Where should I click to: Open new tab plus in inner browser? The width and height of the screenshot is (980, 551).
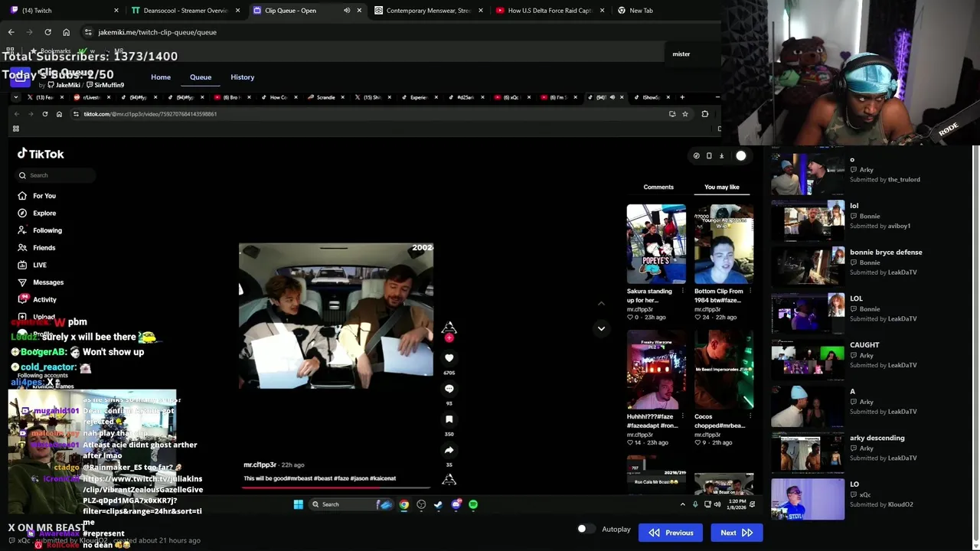tap(682, 97)
